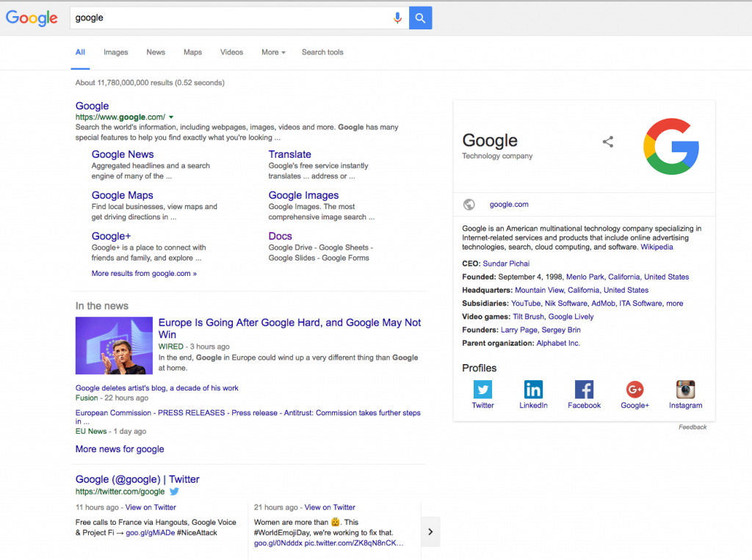
Task: Activate voice search microphone icon
Action: click(x=397, y=18)
